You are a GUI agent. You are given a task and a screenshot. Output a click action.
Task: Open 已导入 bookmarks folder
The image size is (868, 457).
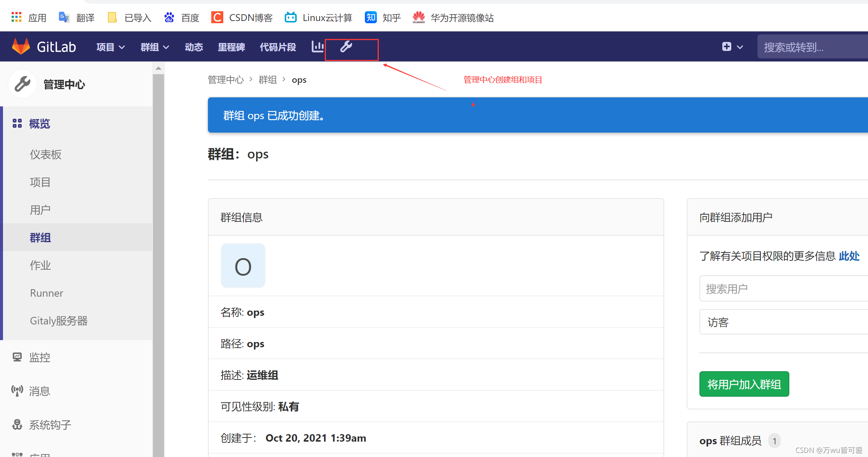(129, 18)
